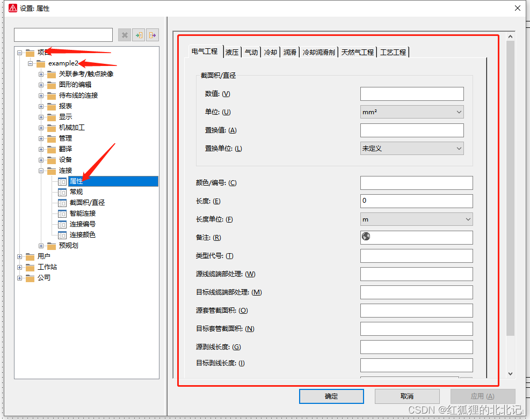Click inside the 数值 input field

pos(412,93)
